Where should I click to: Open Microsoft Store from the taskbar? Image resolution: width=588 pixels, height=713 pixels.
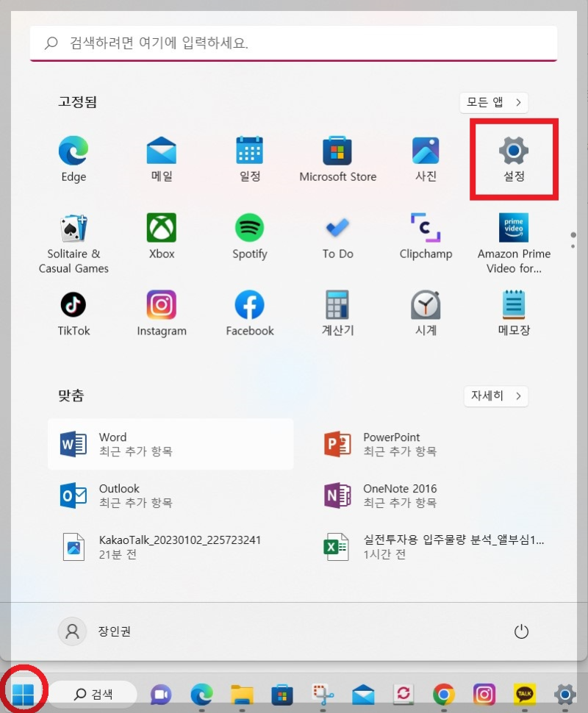click(282, 695)
